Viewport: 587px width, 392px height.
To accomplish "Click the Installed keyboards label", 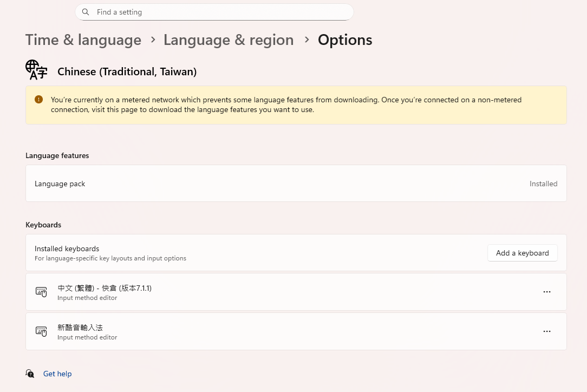I will 67,249.
